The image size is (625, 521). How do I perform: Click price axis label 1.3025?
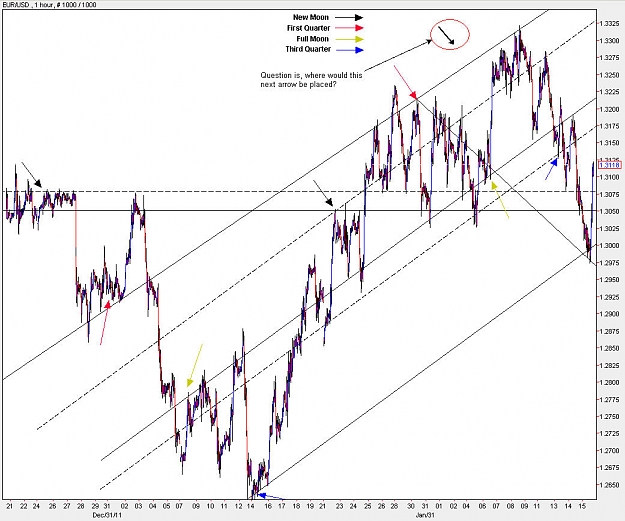point(609,228)
